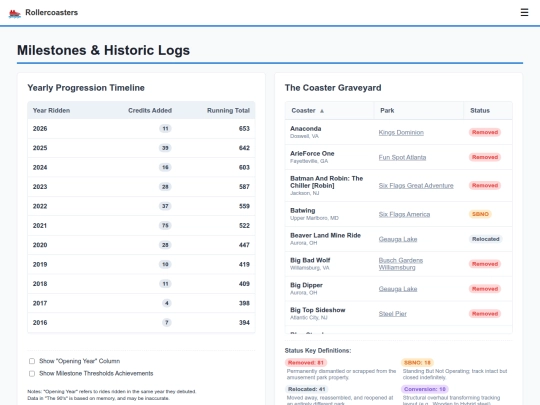
Task: Click Credits Added column header
Action: tap(150, 111)
